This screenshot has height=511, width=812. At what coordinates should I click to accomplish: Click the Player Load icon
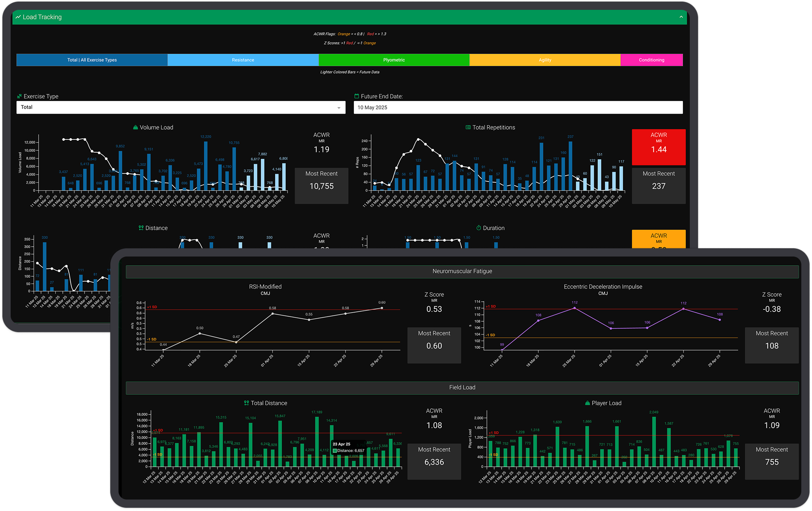(x=587, y=403)
